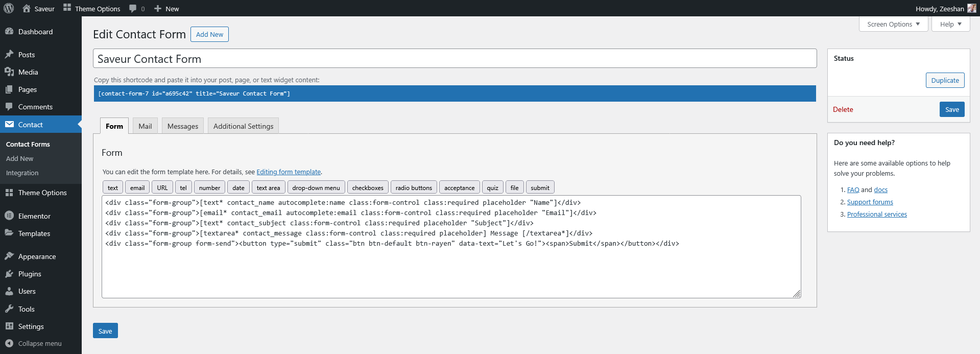The image size is (980, 354).
Task: Switch to the Additional Settings tab
Action: (x=243, y=126)
